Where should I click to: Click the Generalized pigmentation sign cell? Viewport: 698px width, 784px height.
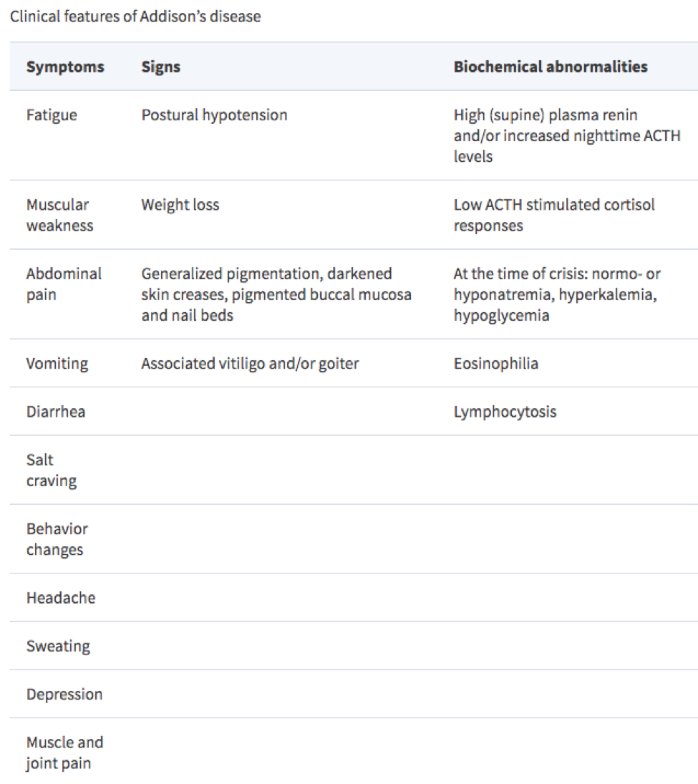(x=276, y=294)
